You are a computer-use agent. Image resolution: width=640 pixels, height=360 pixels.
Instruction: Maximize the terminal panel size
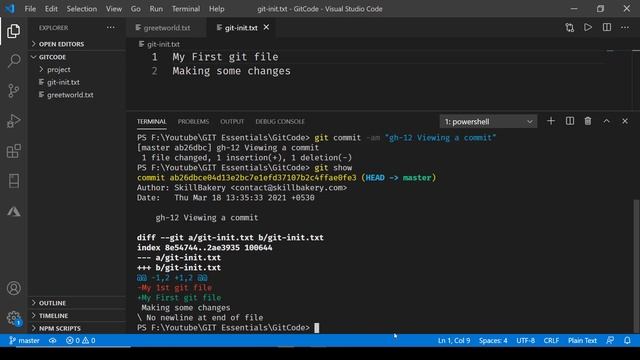[607, 121]
